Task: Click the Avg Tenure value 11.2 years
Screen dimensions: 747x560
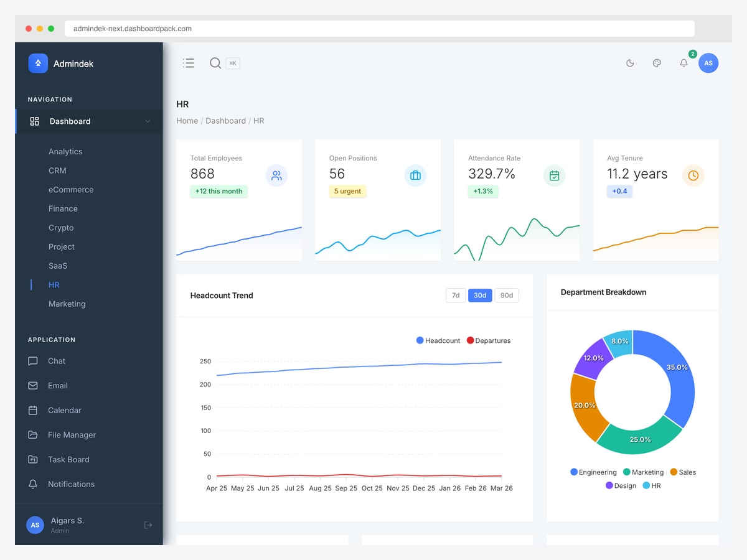Action: (x=637, y=174)
